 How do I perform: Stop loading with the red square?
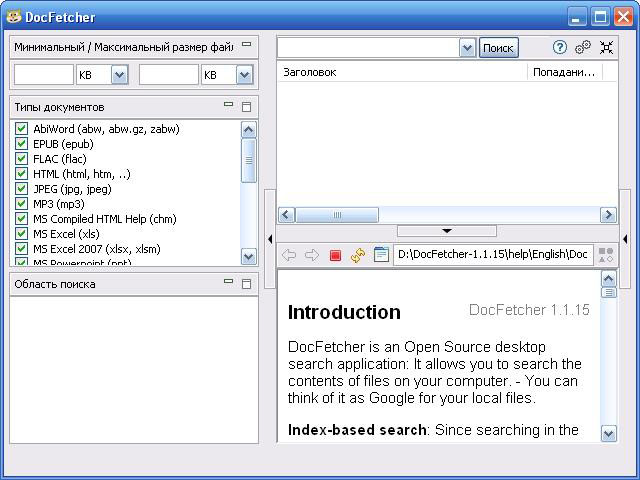(335, 256)
